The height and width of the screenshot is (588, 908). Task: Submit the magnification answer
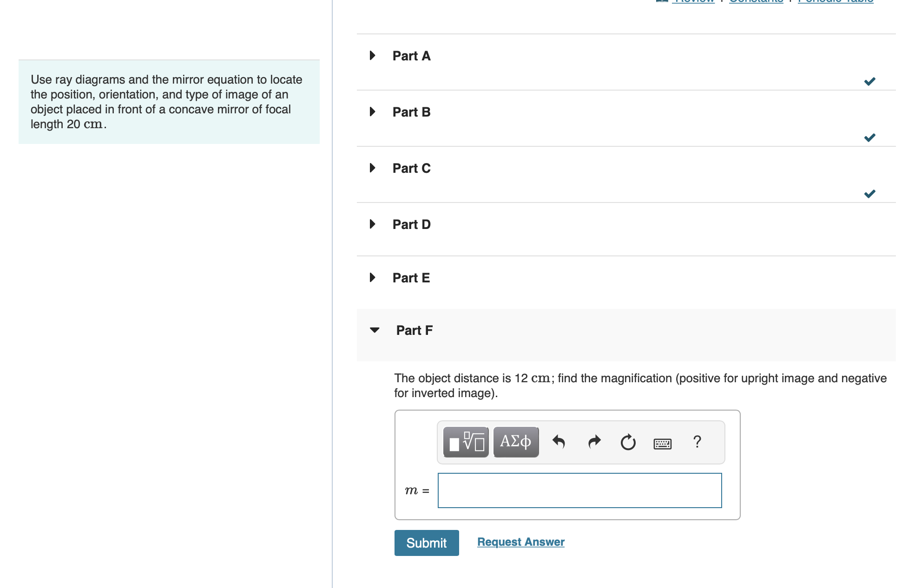[x=426, y=542]
